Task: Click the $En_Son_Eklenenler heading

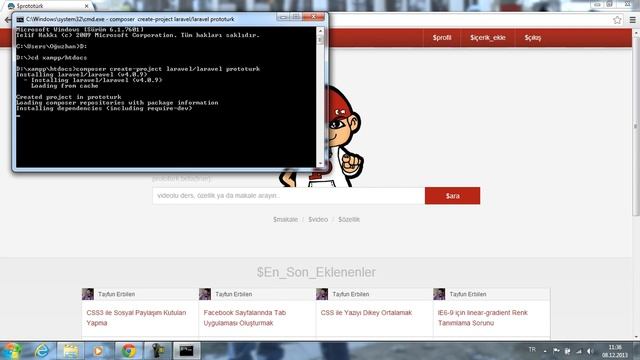Action: [x=316, y=272]
